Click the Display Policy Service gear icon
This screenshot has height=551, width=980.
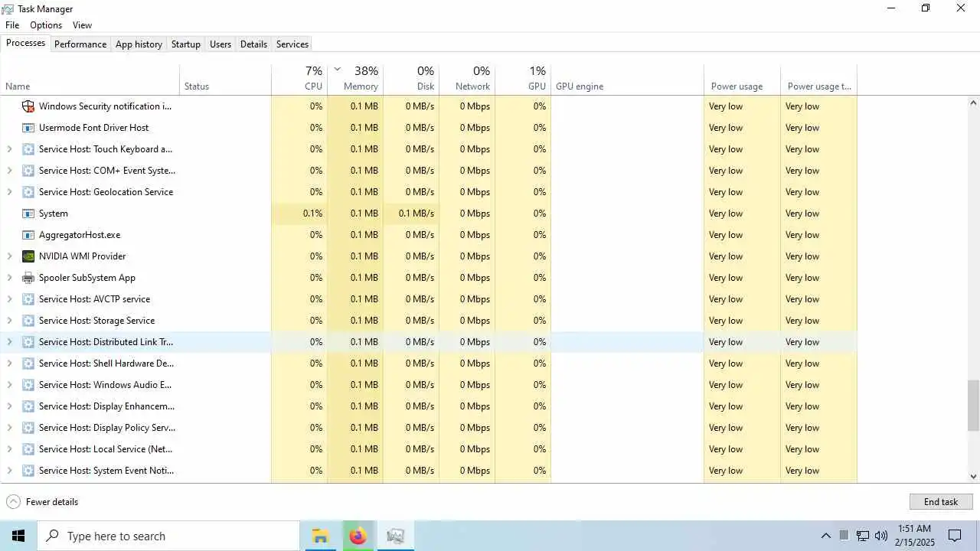pyautogui.click(x=28, y=428)
